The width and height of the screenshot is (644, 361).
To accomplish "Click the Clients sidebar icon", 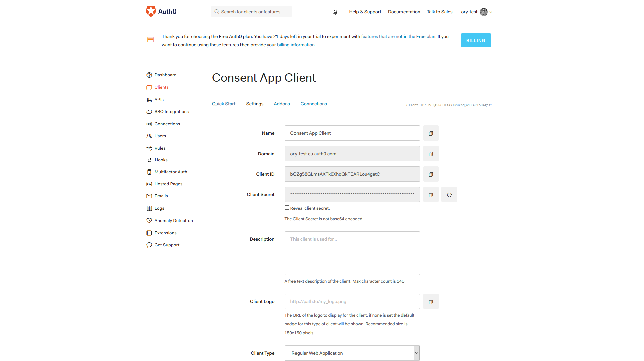I will [x=149, y=87].
